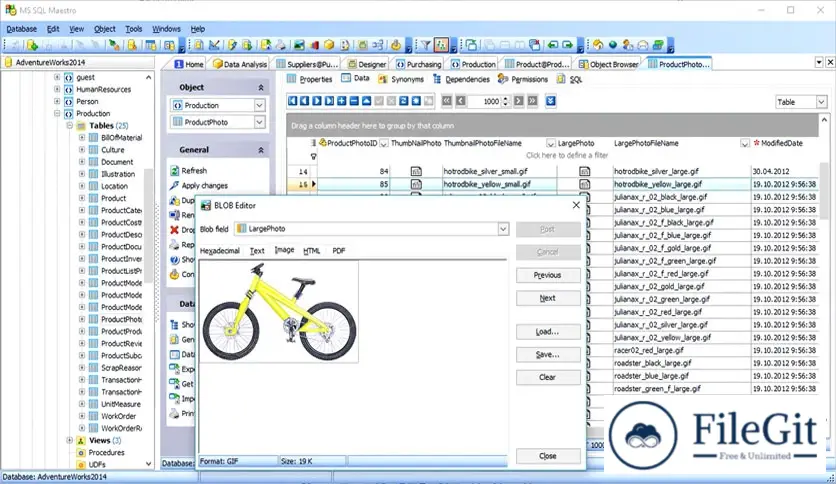Open the Database menu
The height and width of the screenshot is (484, 836).
(x=22, y=29)
